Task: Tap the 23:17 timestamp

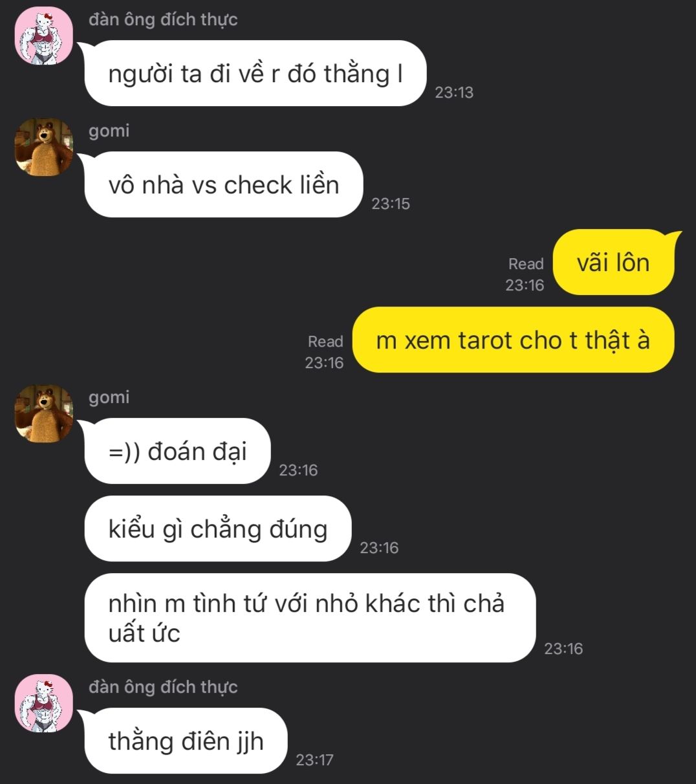Action: (315, 760)
